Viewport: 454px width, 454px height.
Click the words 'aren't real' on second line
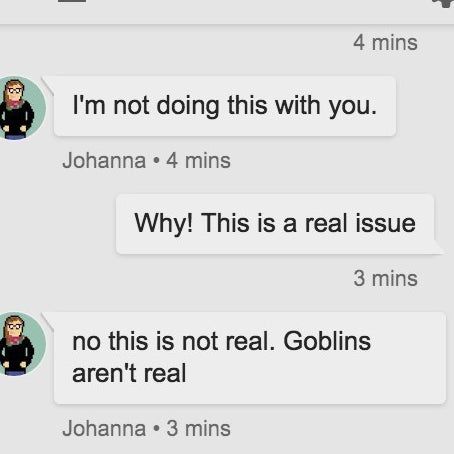click(x=129, y=373)
